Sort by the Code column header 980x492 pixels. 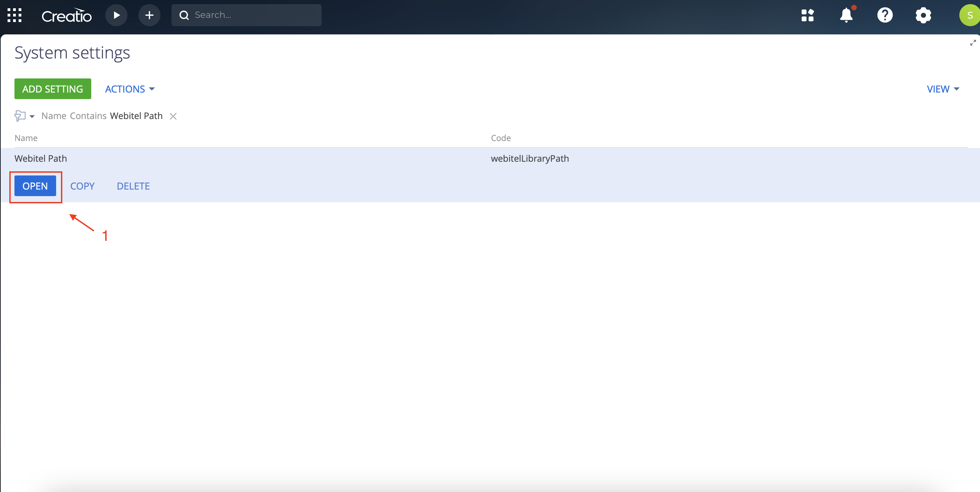(501, 138)
